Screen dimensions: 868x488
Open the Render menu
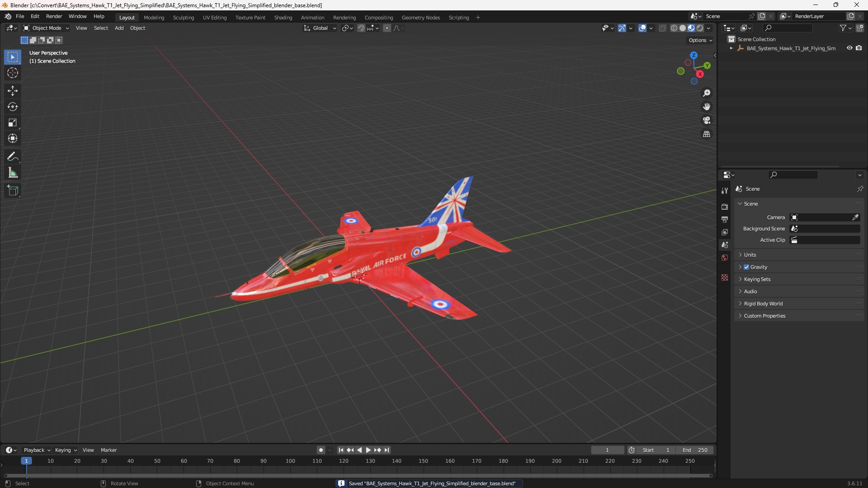click(x=54, y=16)
